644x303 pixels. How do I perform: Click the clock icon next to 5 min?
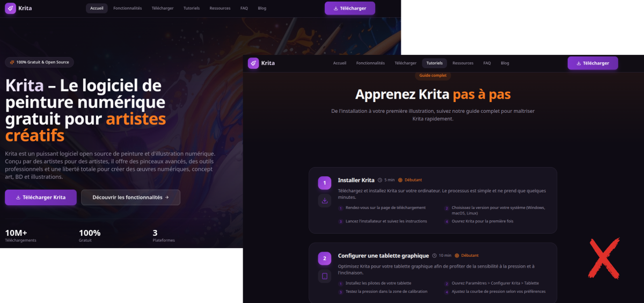tap(380, 180)
